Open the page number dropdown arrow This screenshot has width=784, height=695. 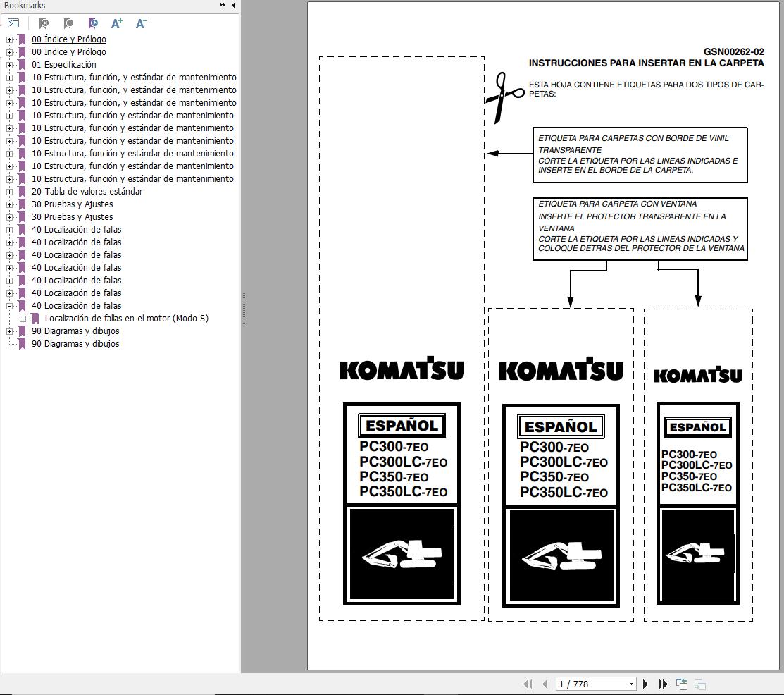(632, 684)
